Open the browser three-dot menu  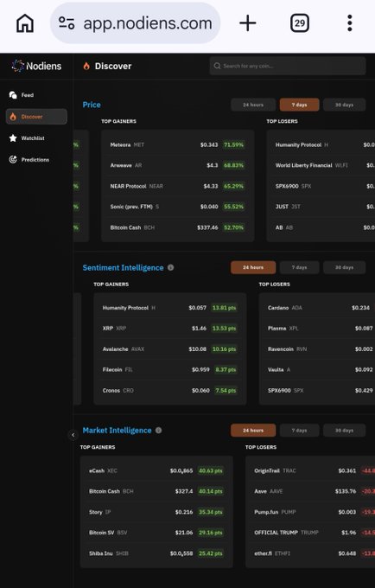pyautogui.click(x=350, y=23)
